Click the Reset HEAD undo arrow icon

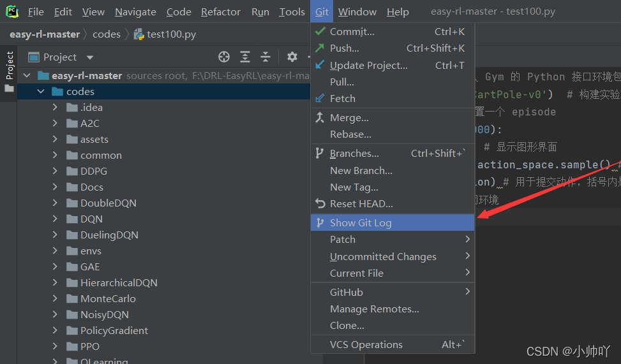(x=320, y=203)
